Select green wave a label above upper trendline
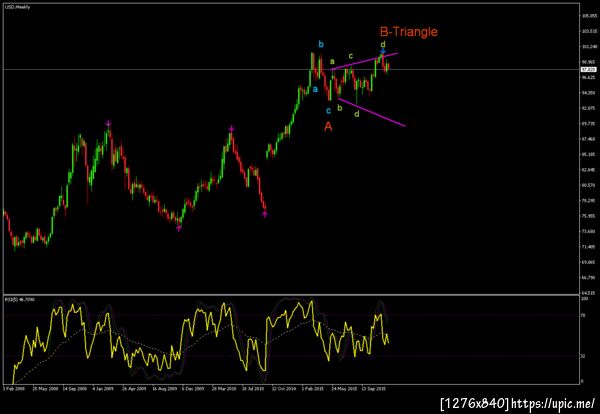 coord(332,61)
